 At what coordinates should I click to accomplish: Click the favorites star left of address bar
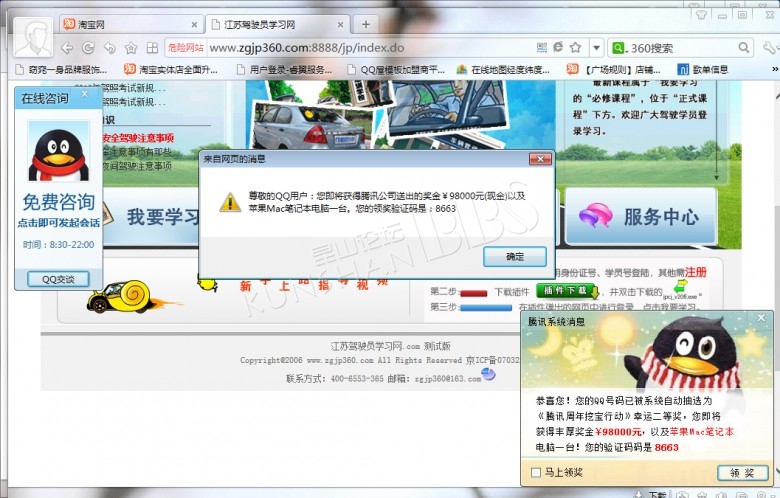(131, 48)
